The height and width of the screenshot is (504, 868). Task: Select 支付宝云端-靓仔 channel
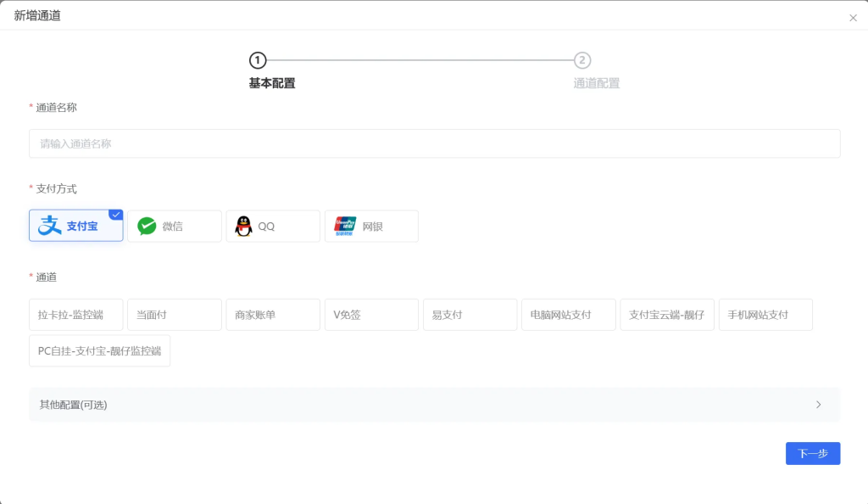pyautogui.click(x=667, y=315)
